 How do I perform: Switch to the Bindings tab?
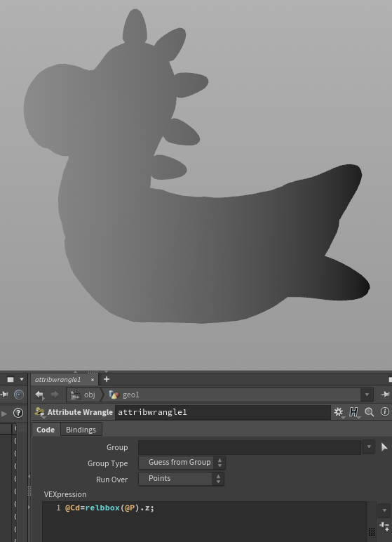click(x=81, y=430)
